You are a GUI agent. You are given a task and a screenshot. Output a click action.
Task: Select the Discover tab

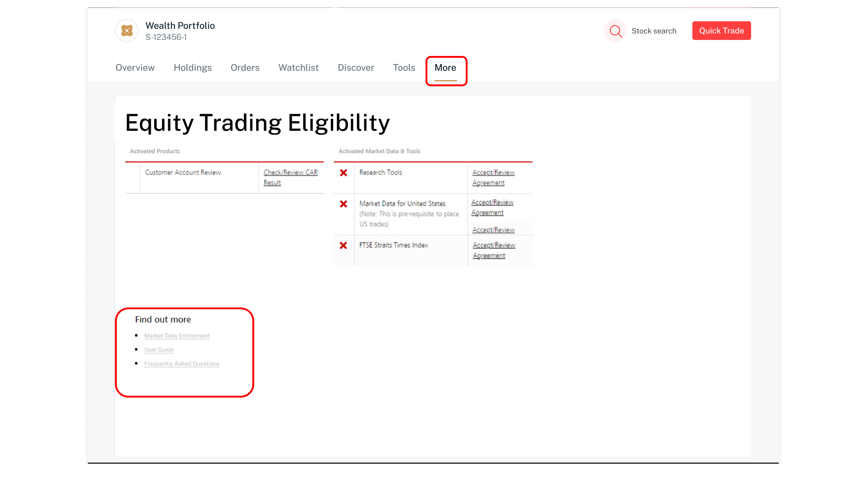pyautogui.click(x=356, y=68)
